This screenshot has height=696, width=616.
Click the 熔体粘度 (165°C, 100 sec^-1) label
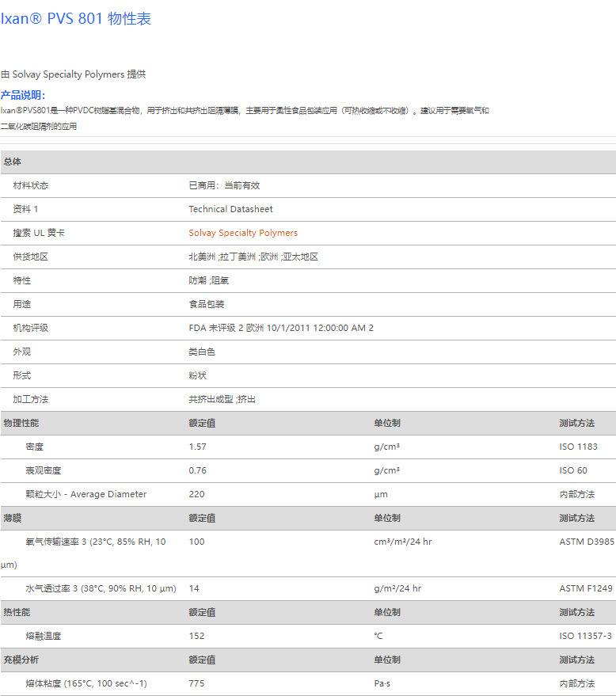pos(86,683)
